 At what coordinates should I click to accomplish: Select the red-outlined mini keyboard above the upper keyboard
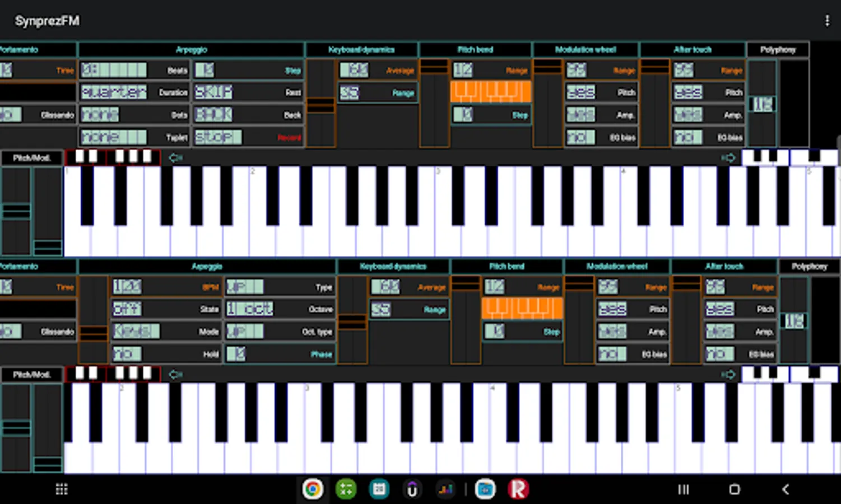point(113,157)
